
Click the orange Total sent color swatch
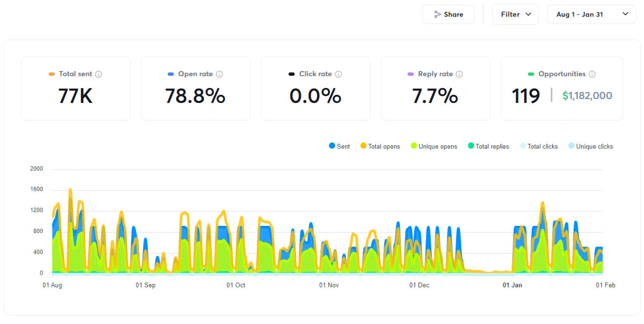[52, 74]
